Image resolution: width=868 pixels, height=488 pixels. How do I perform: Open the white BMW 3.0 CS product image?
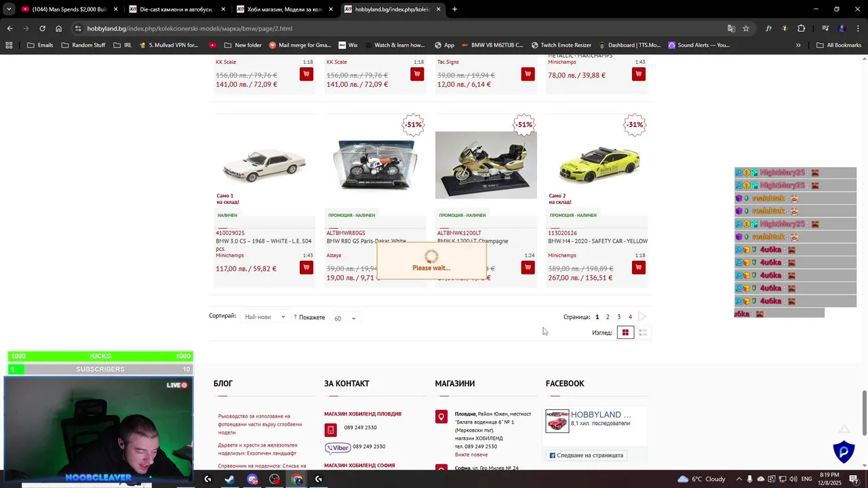pyautogui.click(x=264, y=165)
